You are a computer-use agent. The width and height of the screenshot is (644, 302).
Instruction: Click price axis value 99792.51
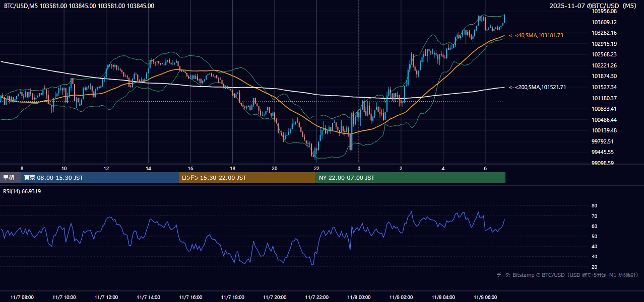click(604, 141)
